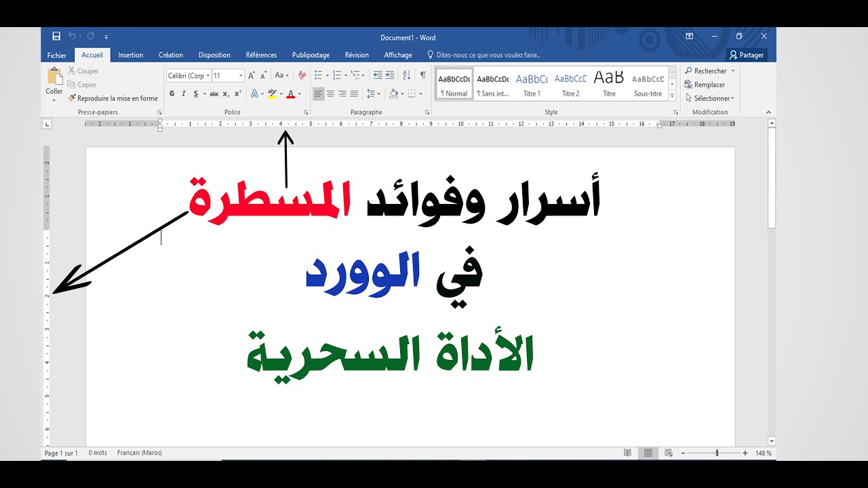Image resolution: width=868 pixels, height=488 pixels.
Task: Switch to the Création tab
Action: (171, 55)
